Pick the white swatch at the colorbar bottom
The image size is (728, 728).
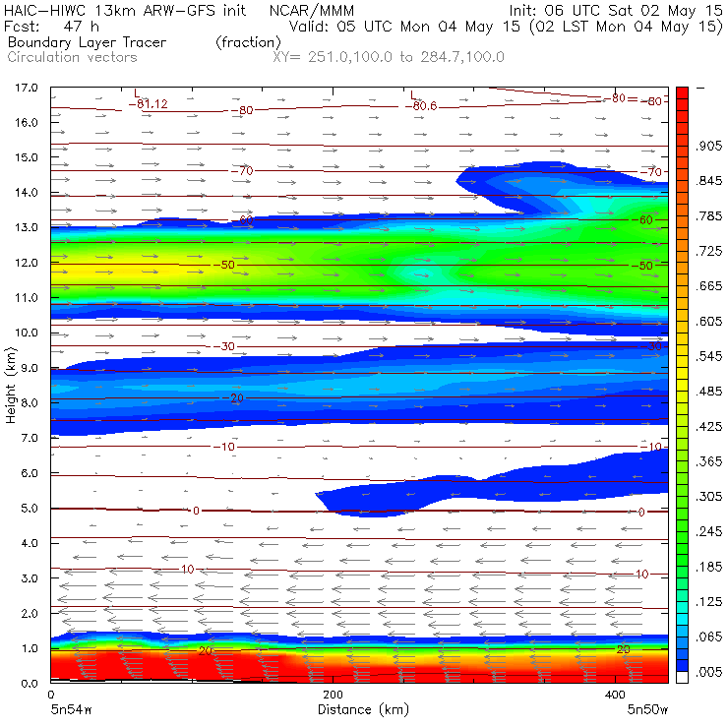click(x=682, y=678)
